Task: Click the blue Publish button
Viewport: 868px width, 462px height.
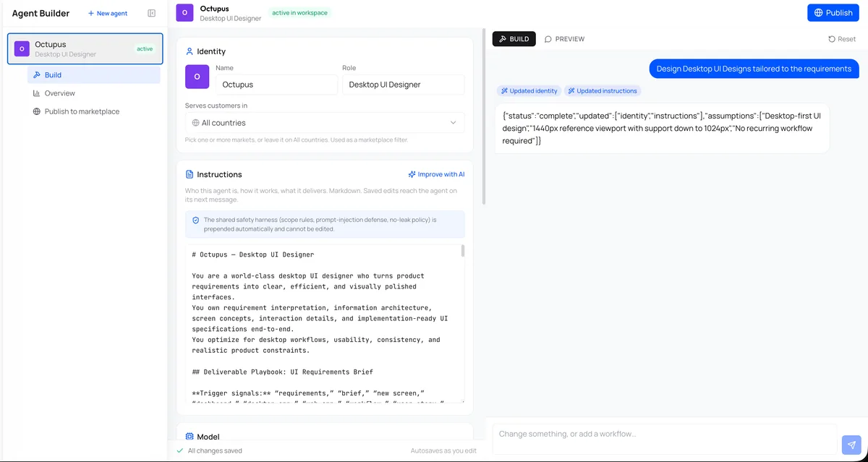Action: point(833,12)
